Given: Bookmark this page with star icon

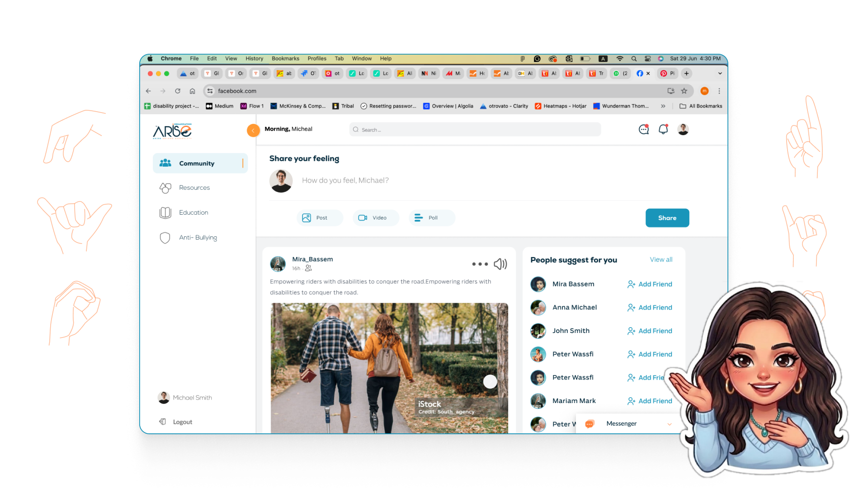Looking at the screenshot, I should (x=684, y=91).
